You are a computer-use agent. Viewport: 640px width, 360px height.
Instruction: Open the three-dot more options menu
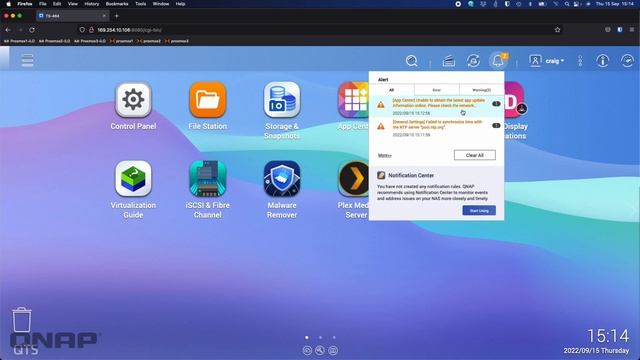click(580, 61)
